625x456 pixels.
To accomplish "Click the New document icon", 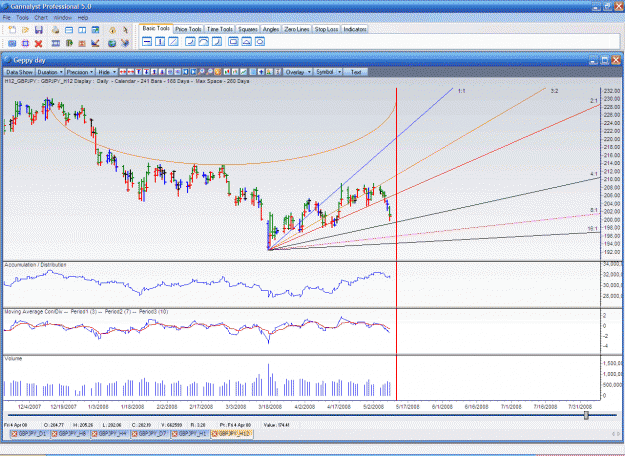I will tap(12, 30).
